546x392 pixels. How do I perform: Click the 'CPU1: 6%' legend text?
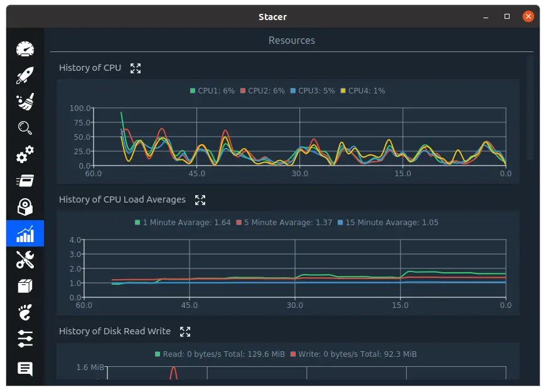217,91
